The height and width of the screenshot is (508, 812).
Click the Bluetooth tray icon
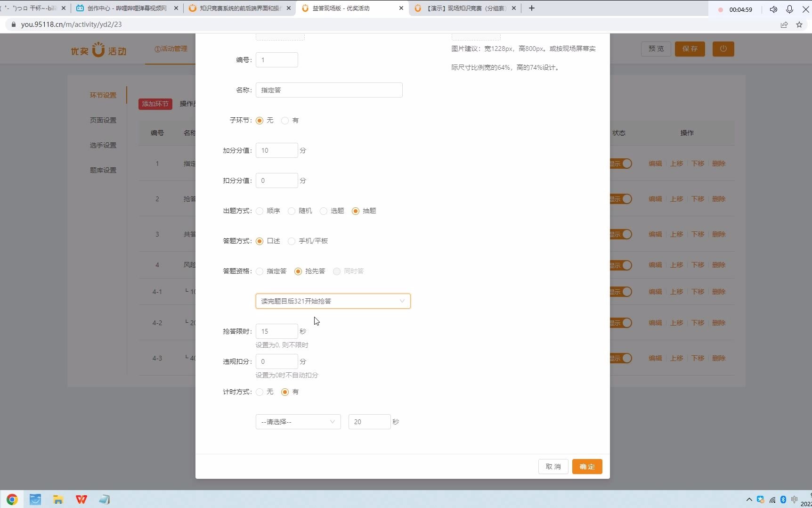pos(783,500)
